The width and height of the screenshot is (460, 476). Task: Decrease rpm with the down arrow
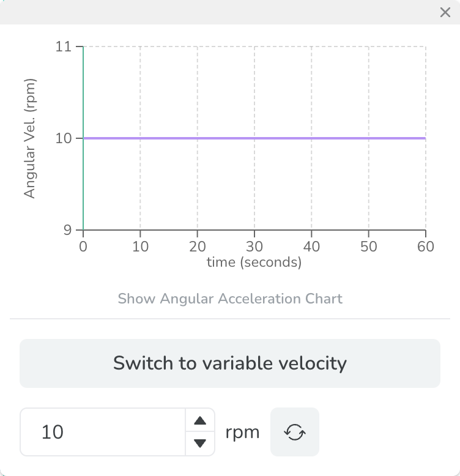[x=199, y=444]
